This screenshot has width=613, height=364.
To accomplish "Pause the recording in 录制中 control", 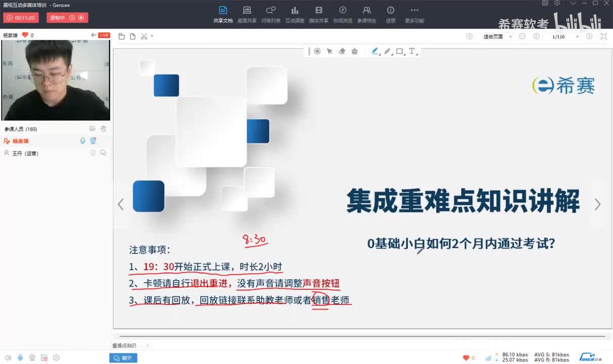I will [72, 18].
